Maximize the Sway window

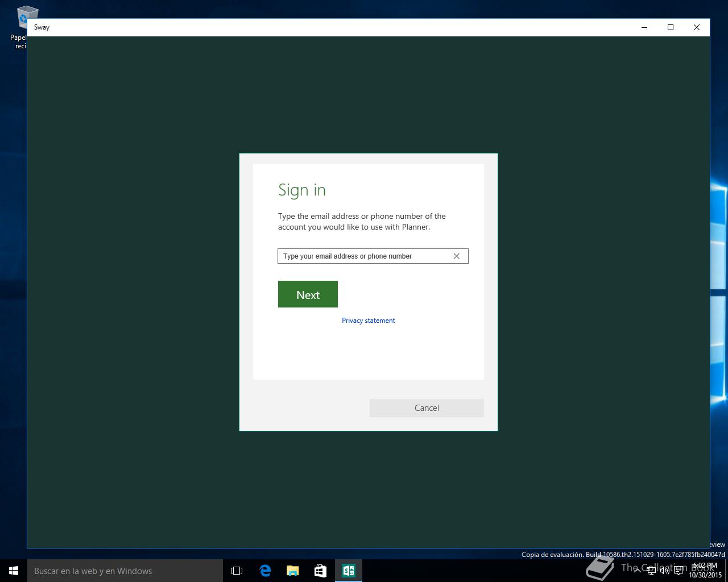click(x=671, y=27)
